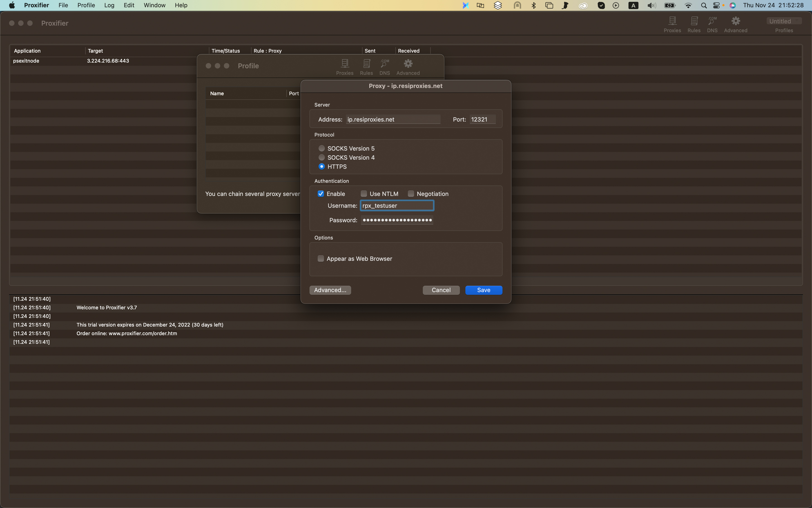Click the Sent column header
Image resolution: width=812 pixels, height=508 pixels.
tap(379, 51)
